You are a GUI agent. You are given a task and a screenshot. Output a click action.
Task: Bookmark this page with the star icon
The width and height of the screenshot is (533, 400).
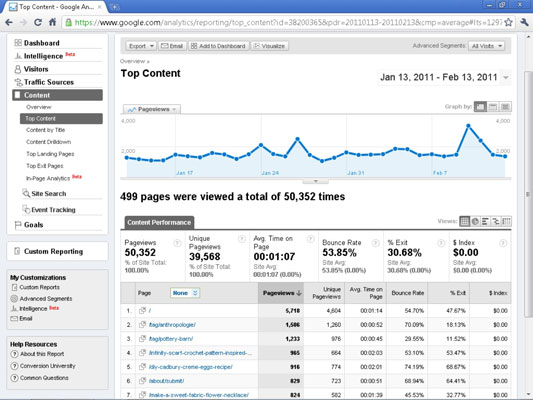[x=509, y=22]
